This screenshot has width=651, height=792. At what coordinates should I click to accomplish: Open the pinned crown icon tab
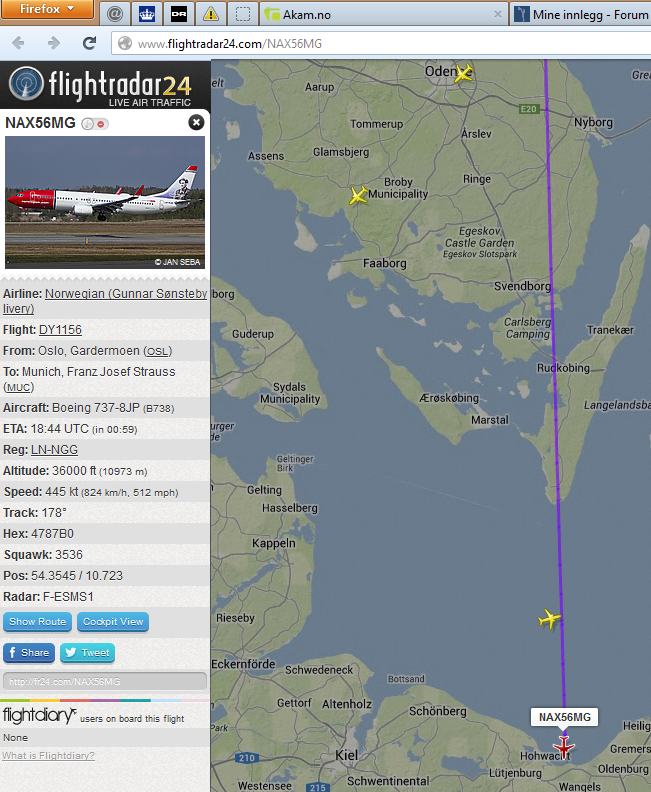[146, 14]
